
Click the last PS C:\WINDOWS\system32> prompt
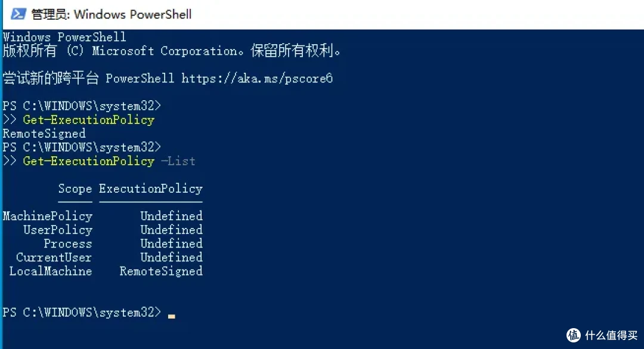[82, 313]
